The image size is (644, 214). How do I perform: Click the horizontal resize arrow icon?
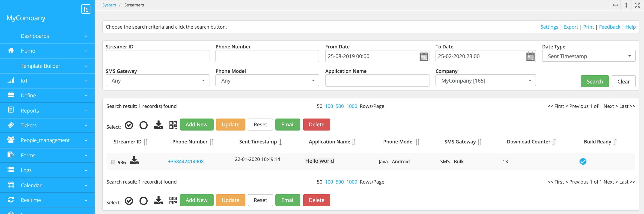(615, 5)
